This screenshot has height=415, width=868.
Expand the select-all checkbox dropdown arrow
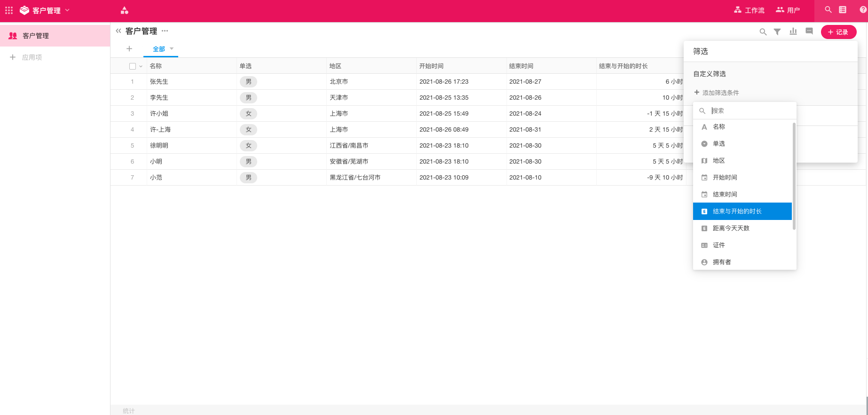pyautogui.click(x=141, y=66)
